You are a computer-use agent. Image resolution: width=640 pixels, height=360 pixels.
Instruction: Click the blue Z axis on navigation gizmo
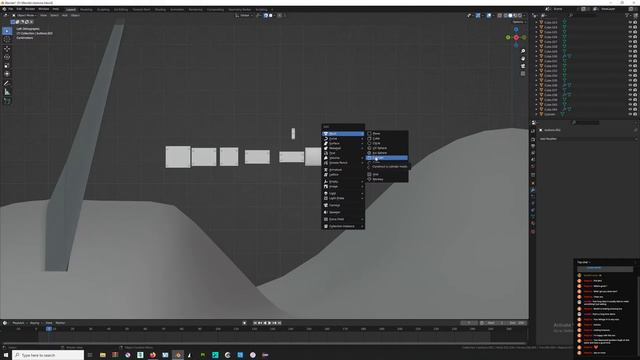click(x=516, y=30)
